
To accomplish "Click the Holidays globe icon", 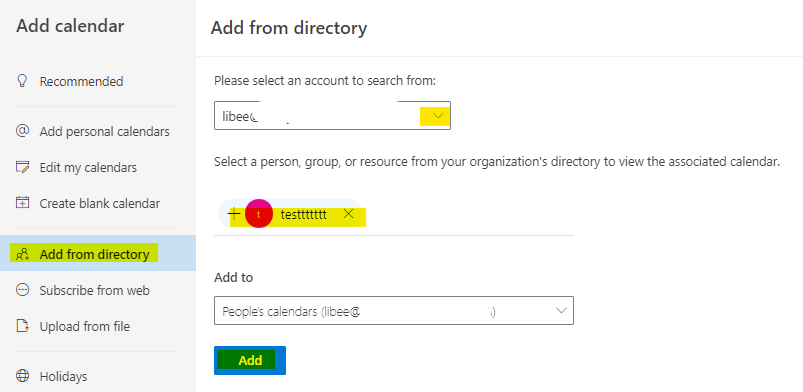I will pyautogui.click(x=23, y=376).
